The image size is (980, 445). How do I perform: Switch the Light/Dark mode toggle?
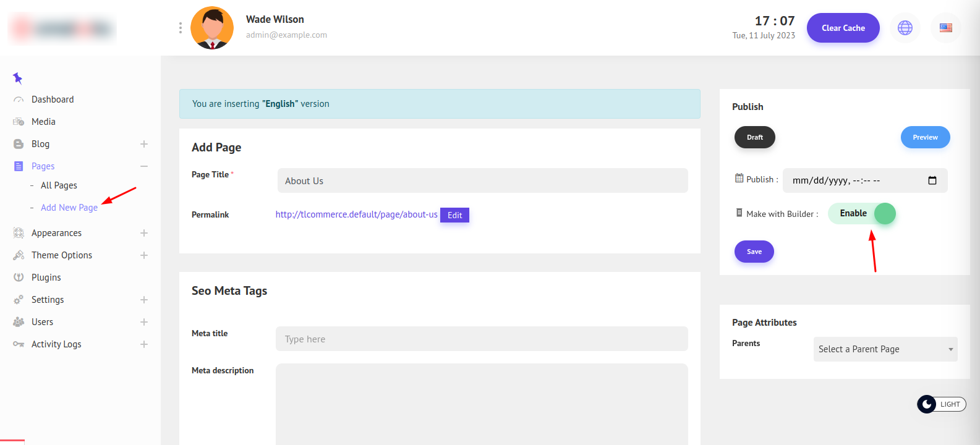click(941, 404)
